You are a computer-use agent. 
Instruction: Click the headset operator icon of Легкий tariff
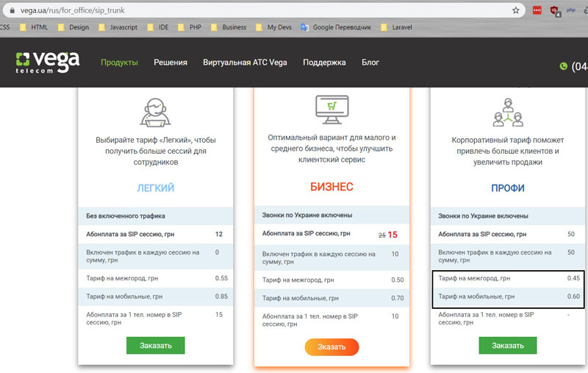pos(155,113)
